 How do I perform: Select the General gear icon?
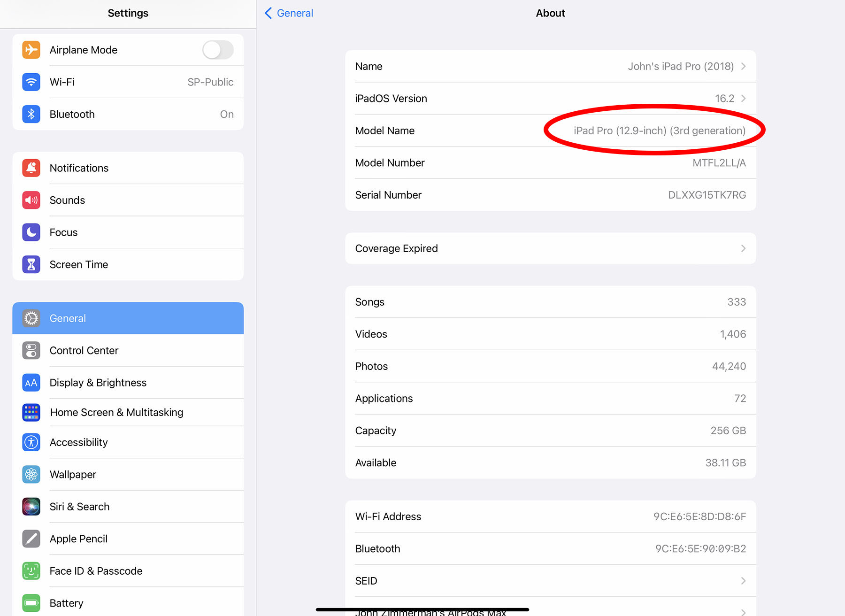point(31,318)
